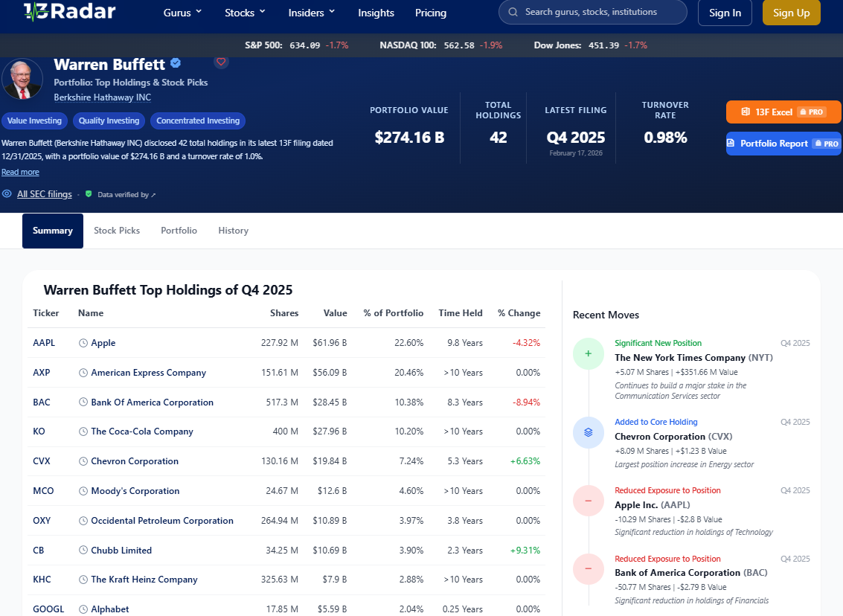Click Warren Buffett's profile photo
Image resolution: width=843 pixels, height=616 pixels.
(x=22, y=79)
